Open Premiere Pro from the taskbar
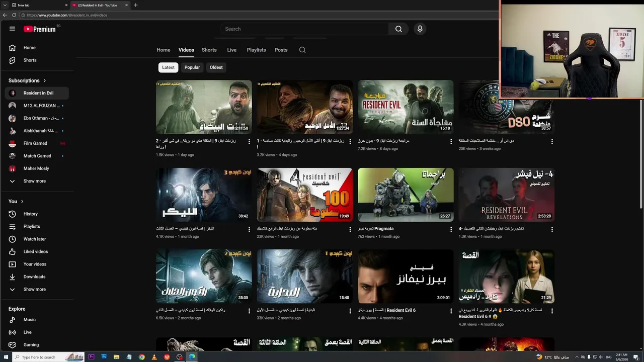Screen dimensions: 644x362 [x=91, y=357]
